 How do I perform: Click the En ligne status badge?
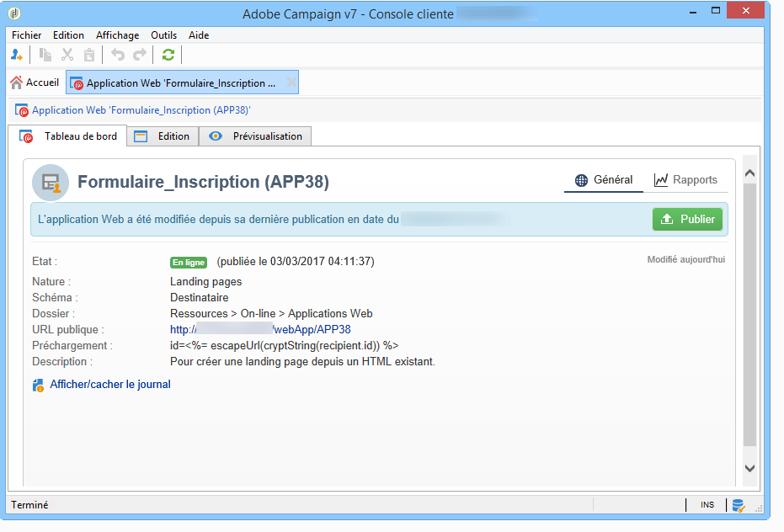coord(189,262)
